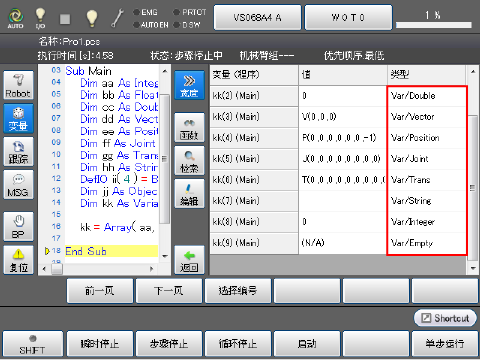The height and width of the screenshot is (360, 480).
Task: Click code editor scroll down arrow
Action: (x=165, y=256)
